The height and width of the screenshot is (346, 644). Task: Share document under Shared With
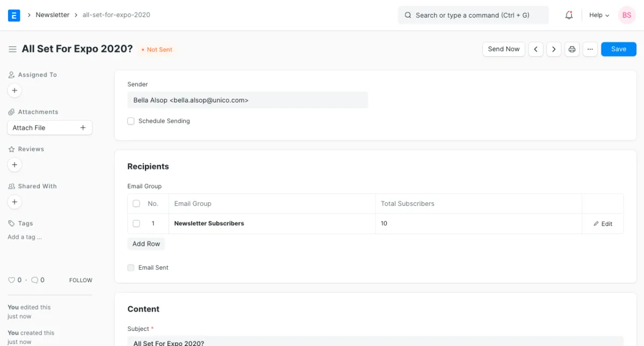(14, 202)
